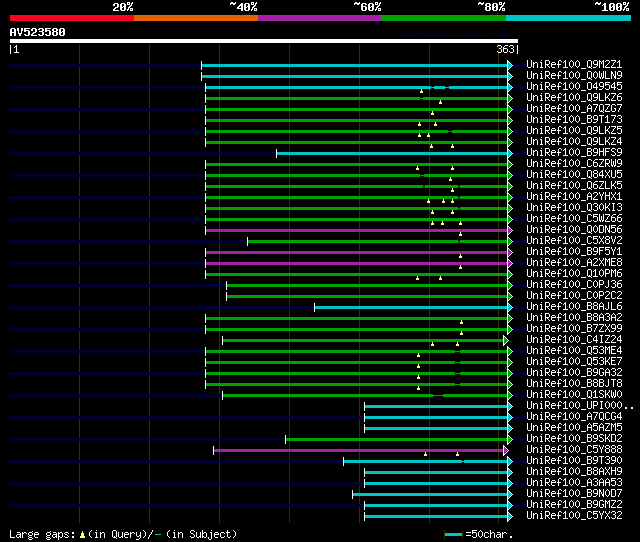Click the white query sequence bar
This screenshot has width=640, height=542.
(x=264, y=41)
